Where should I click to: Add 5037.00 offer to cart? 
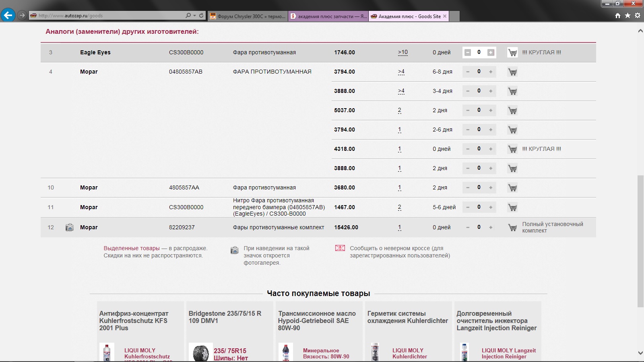pos(512,111)
